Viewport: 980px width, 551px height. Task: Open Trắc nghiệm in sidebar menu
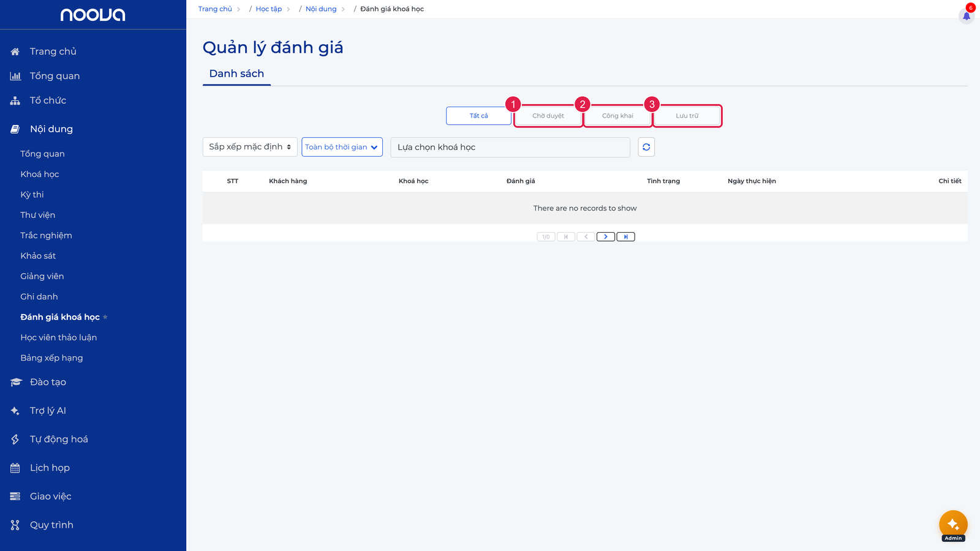point(47,236)
